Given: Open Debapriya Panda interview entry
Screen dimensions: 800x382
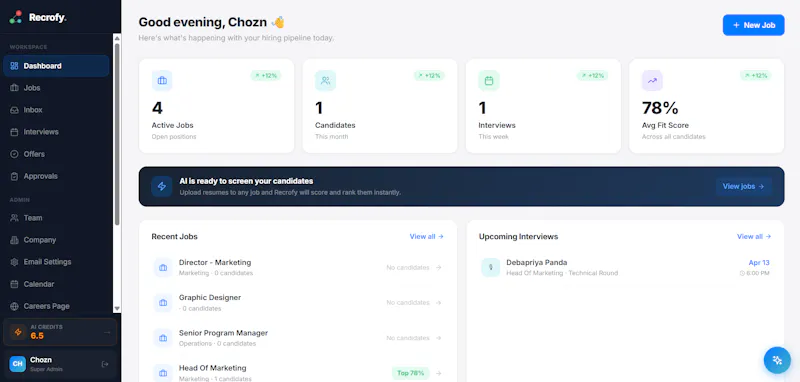Looking at the screenshot, I should coord(625,267).
